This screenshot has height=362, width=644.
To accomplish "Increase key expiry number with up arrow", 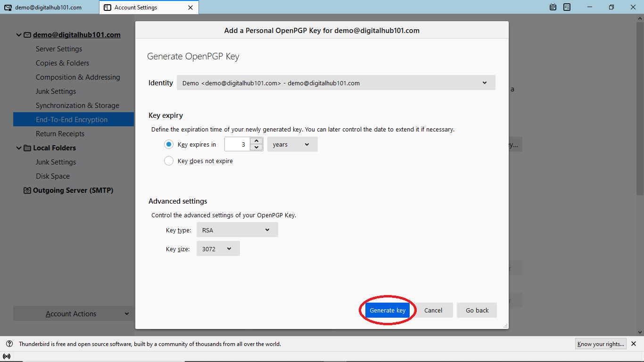I will click(256, 141).
